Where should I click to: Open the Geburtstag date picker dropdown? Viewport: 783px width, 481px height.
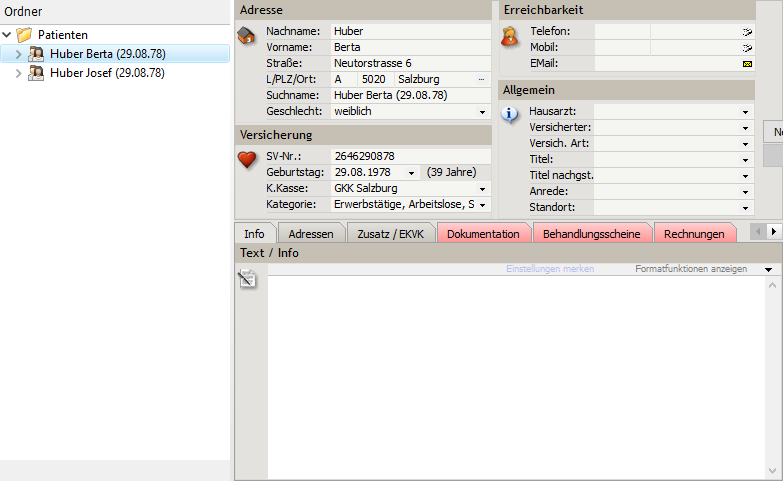coord(411,173)
